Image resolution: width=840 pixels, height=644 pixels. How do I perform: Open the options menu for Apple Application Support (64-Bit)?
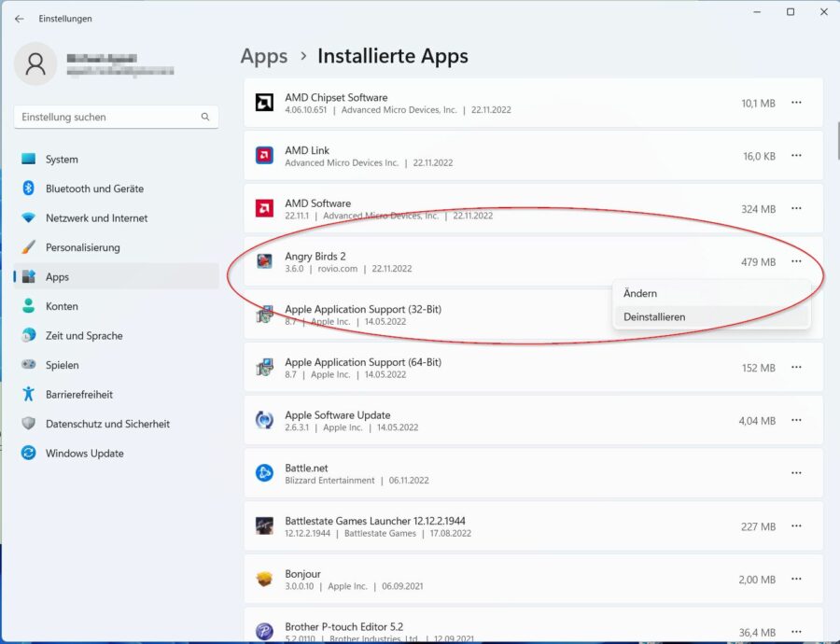coord(796,367)
